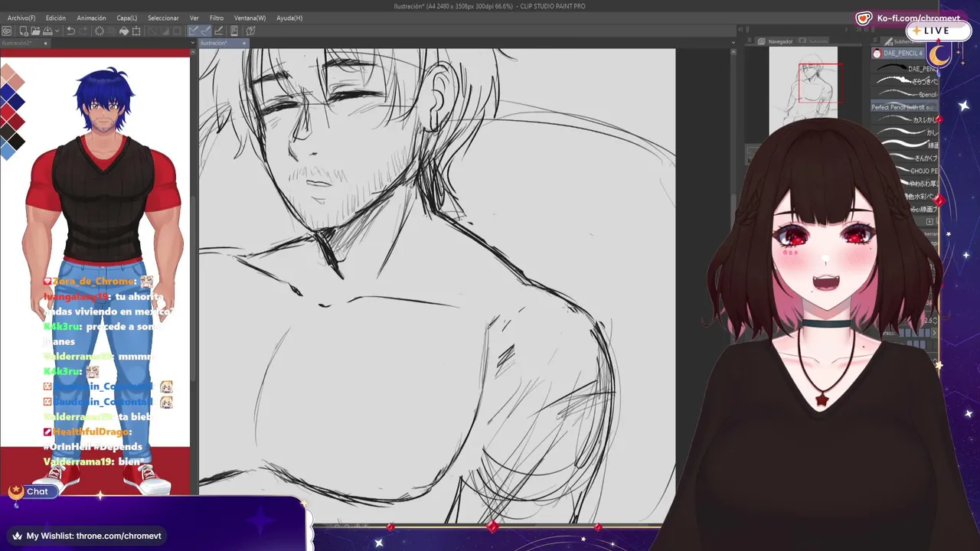This screenshot has width=980, height=551.
Task: Click the Scale/Rotate transform icon
Action: (136, 31)
